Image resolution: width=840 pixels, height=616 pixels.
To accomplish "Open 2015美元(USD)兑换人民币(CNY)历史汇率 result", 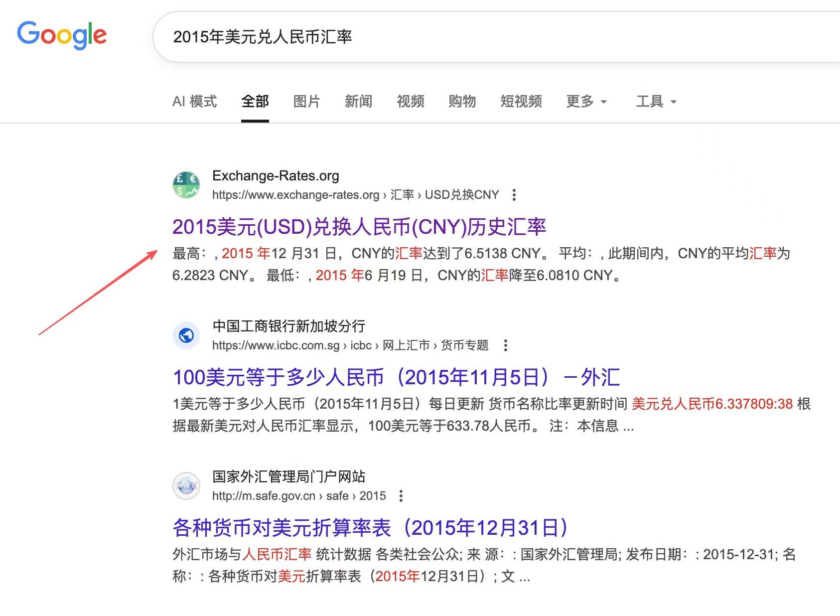I will pos(359,227).
